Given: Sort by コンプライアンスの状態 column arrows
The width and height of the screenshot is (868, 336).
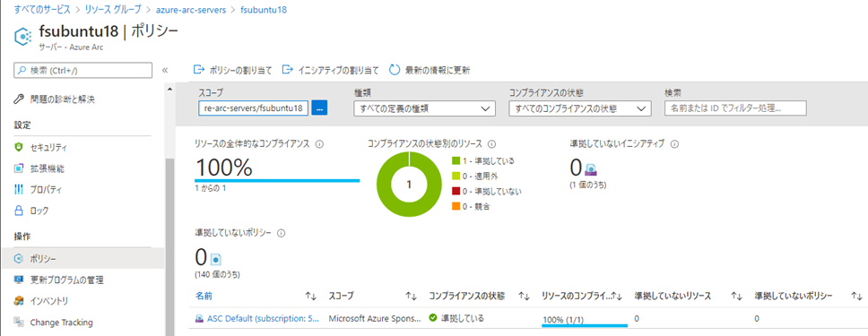Looking at the screenshot, I should [525, 297].
